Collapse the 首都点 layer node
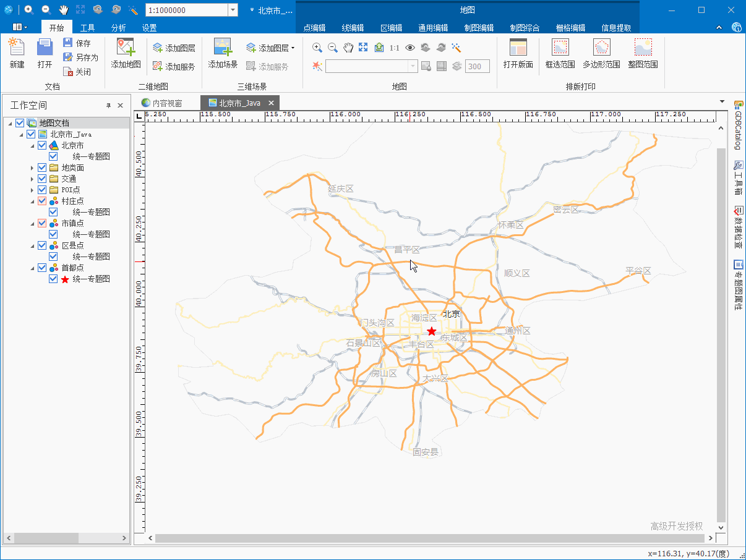Viewport: 746px width, 560px height. (x=32, y=268)
